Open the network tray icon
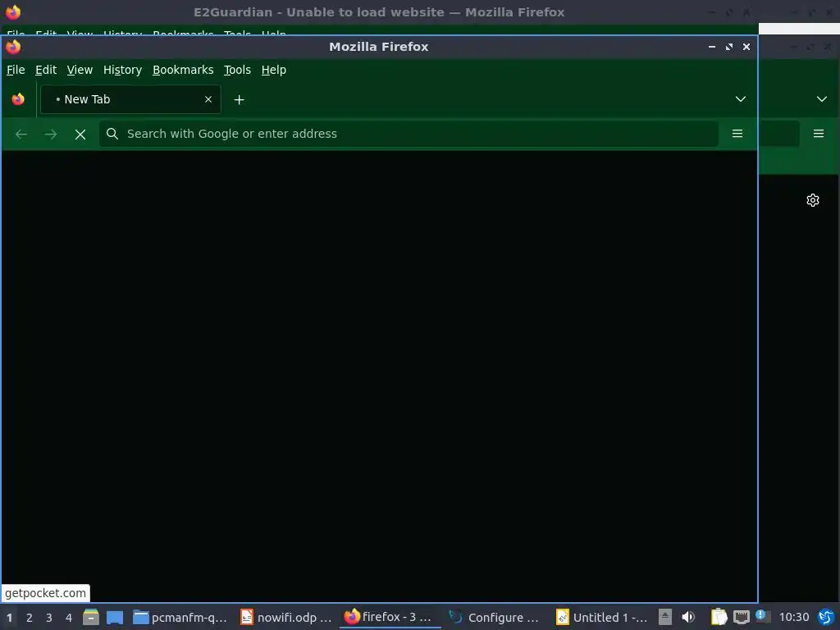The image size is (840, 630). coord(742,617)
